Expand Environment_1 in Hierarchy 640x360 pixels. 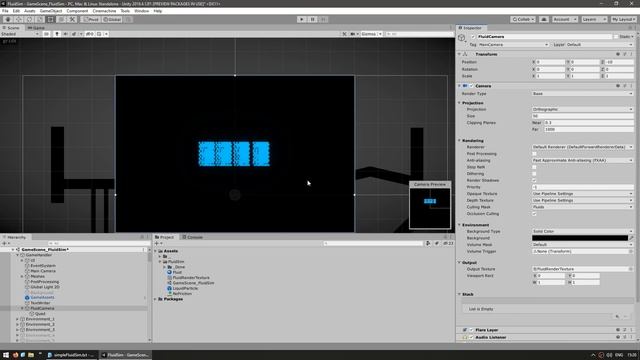(18, 319)
